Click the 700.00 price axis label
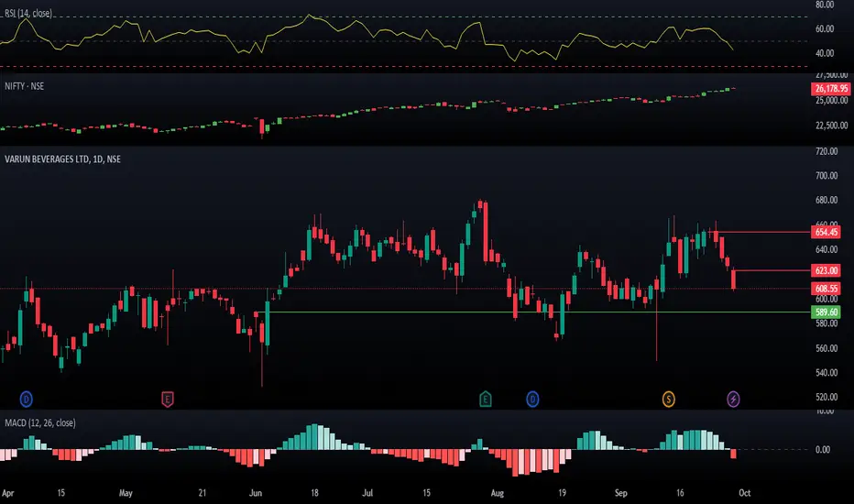This screenshot has height=504, width=854. click(827, 175)
